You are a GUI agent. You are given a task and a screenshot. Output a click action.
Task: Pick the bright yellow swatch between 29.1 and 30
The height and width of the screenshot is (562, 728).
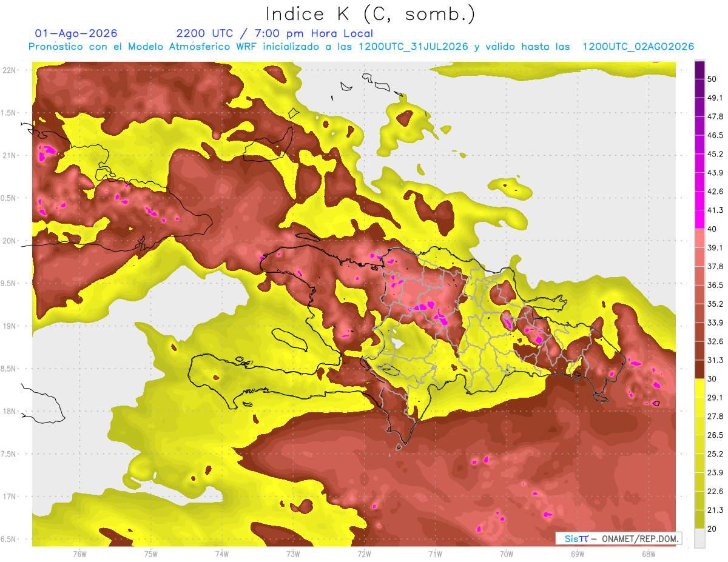699,388
